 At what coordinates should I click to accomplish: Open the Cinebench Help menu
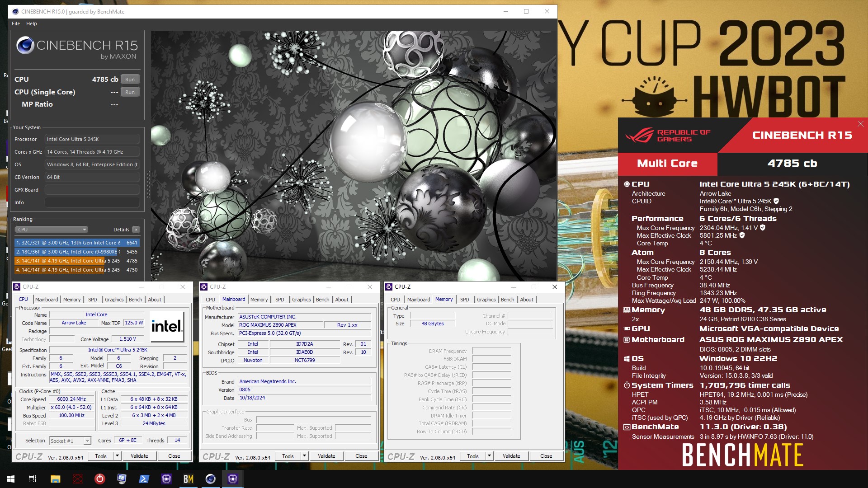click(32, 23)
